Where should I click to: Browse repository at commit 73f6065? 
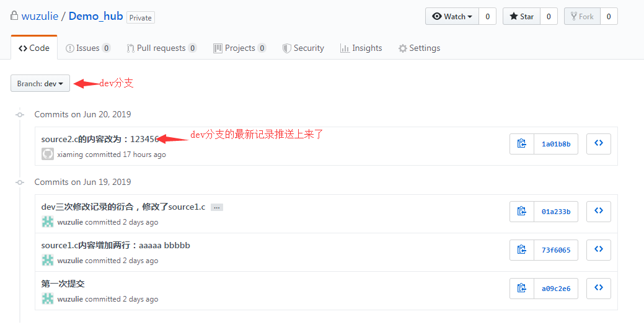[x=598, y=250]
